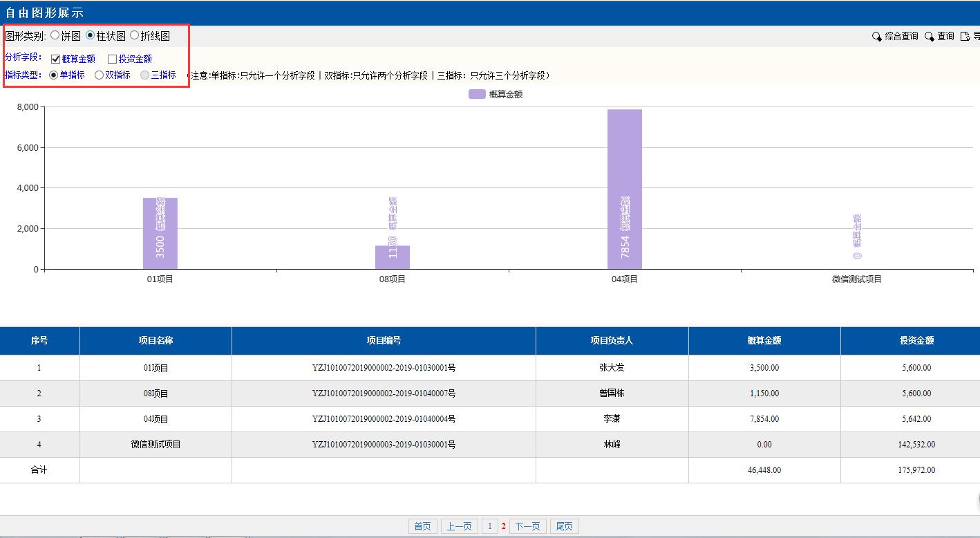Image resolution: width=980 pixels, height=538 pixels.
Task: Click the 04项目 bar in the chart
Action: 624,189
